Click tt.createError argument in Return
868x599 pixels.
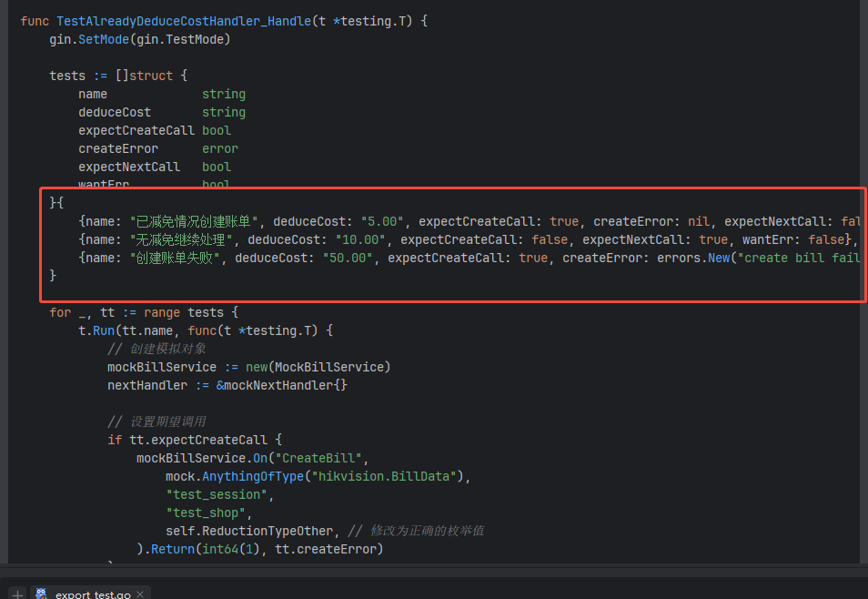[326, 549]
